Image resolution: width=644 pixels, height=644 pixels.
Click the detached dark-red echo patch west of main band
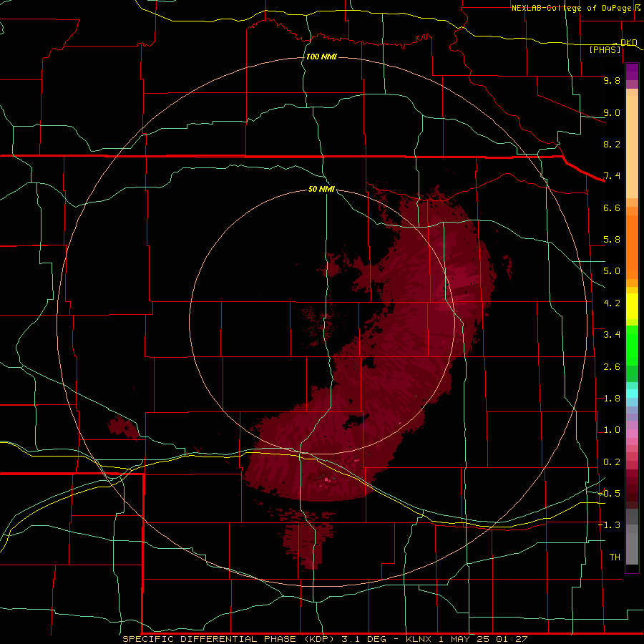tap(123, 428)
